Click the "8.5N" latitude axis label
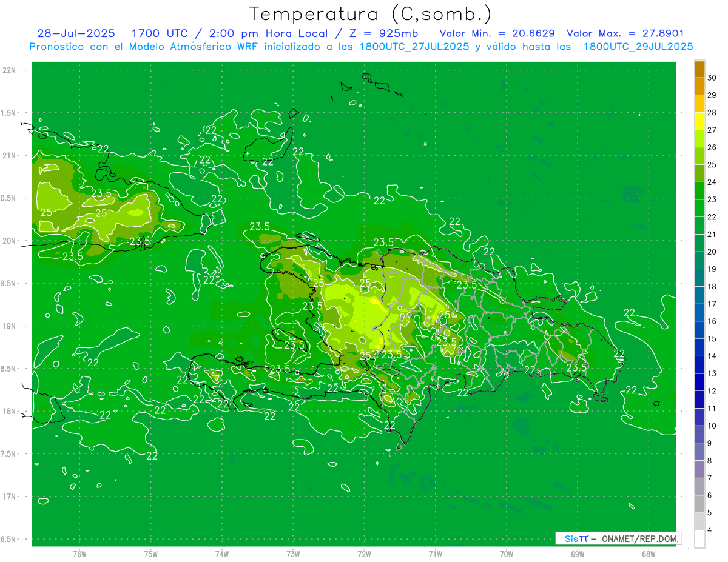The width and height of the screenshot is (728, 562). coord(9,369)
